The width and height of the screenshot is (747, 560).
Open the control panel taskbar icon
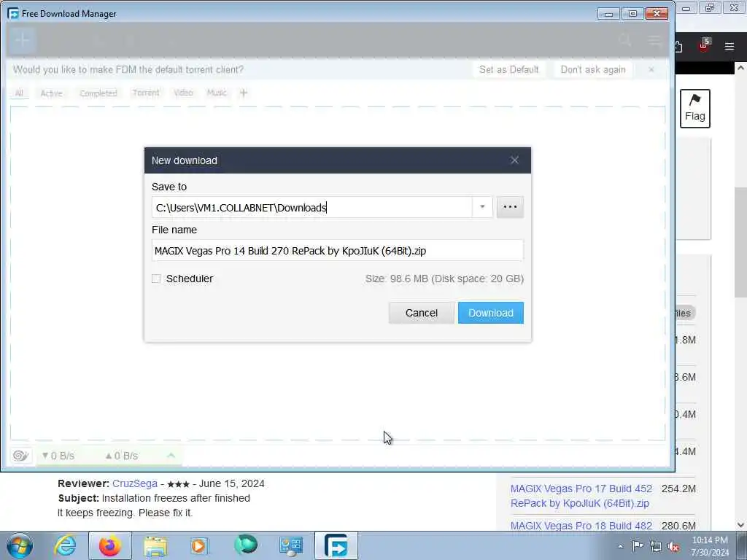coord(290,545)
